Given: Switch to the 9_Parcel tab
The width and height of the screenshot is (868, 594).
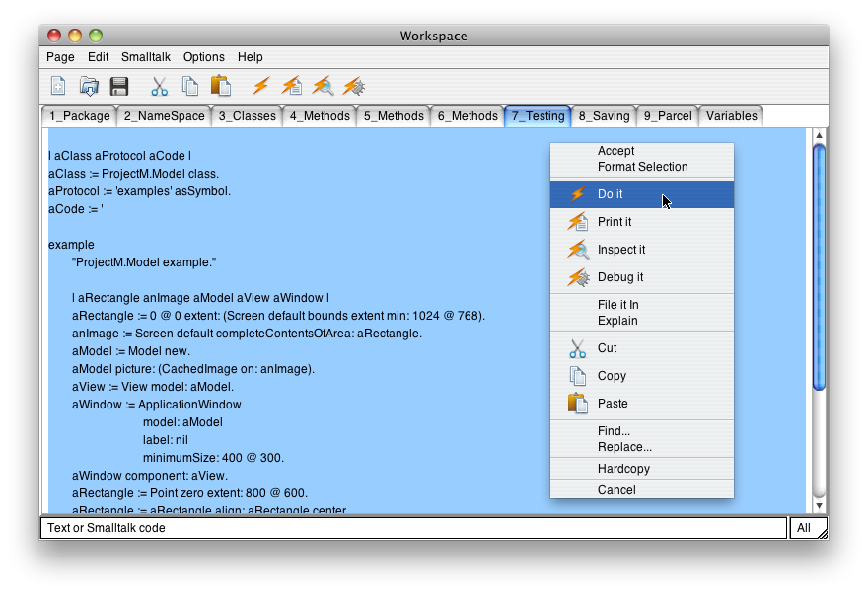Looking at the screenshot, I should pyautogui.click(x=668, y=116).
